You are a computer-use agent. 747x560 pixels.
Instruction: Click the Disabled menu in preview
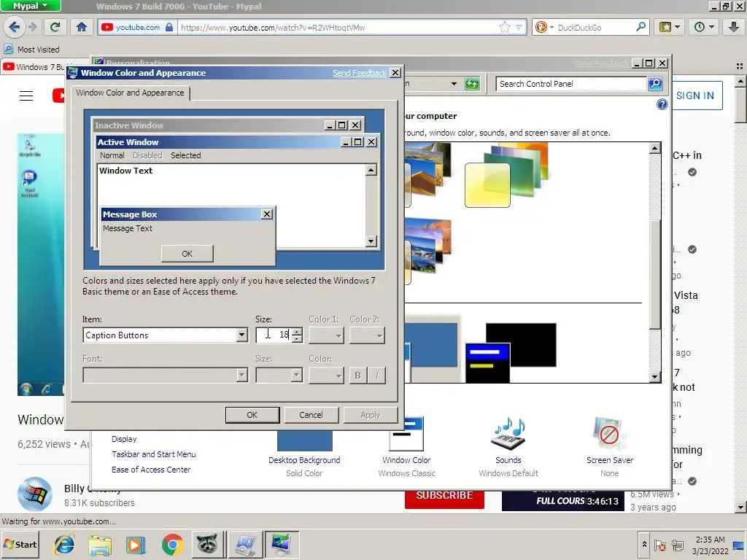click(147, 155)
